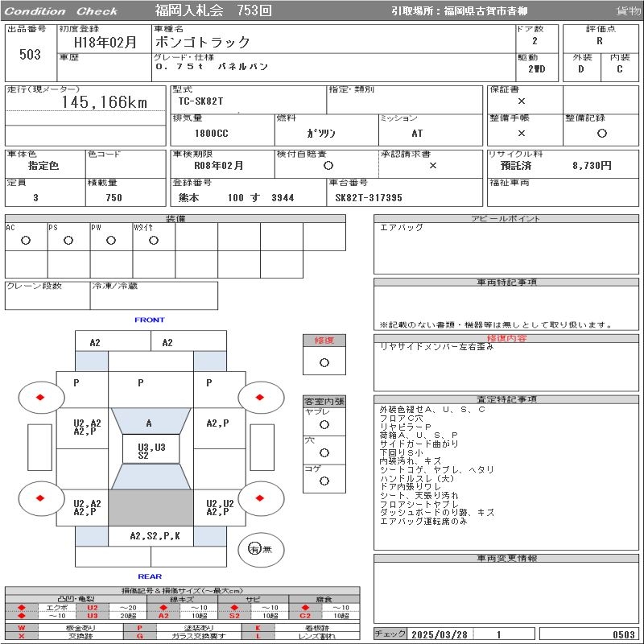Viewport: 644px width, 644px height.
Task: Click the mileage 145,166km
Action: (105, 102)
